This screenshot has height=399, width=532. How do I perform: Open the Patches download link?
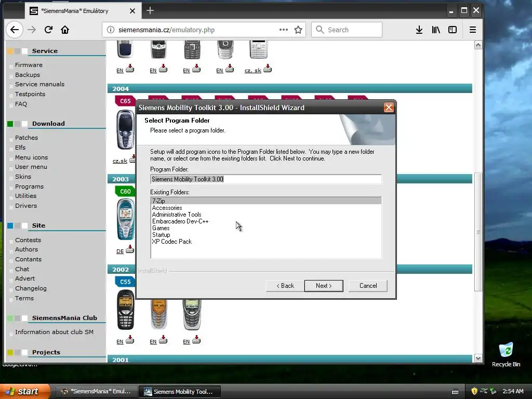coord(26,138)
